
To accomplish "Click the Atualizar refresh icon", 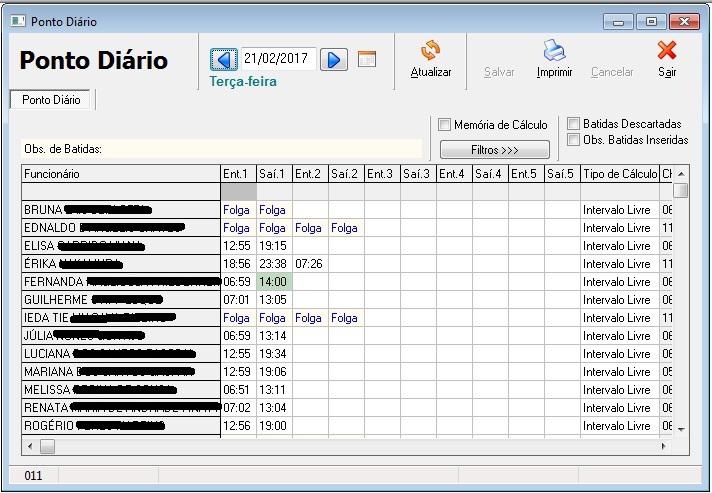I will point(431,51).
